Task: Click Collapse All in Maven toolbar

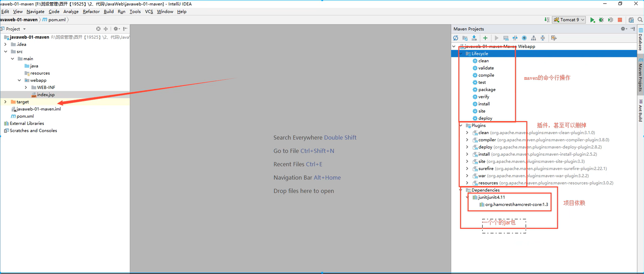Action: (x=543, y=38)
